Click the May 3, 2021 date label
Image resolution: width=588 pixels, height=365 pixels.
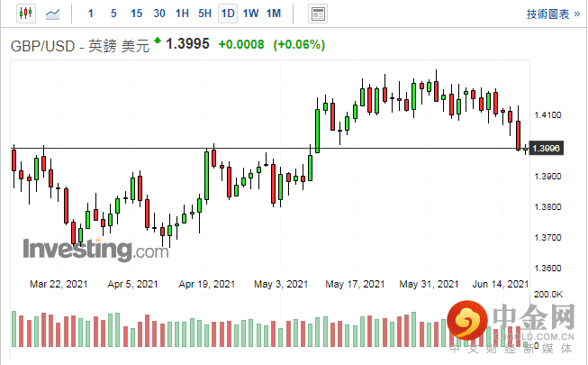pos(280,284)
